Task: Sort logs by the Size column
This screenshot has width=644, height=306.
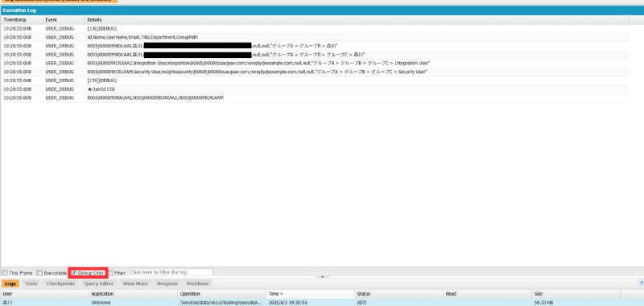Action: point(576,294)
